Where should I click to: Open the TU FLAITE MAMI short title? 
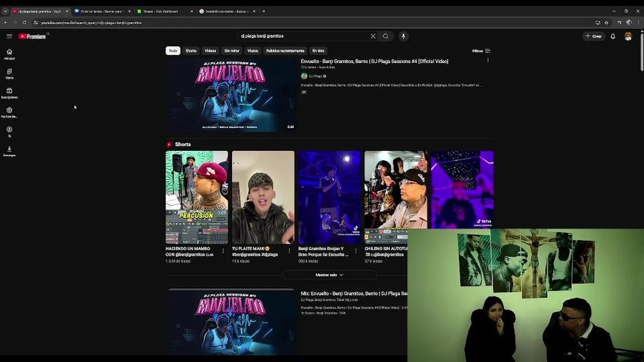(x=256, y=251)
